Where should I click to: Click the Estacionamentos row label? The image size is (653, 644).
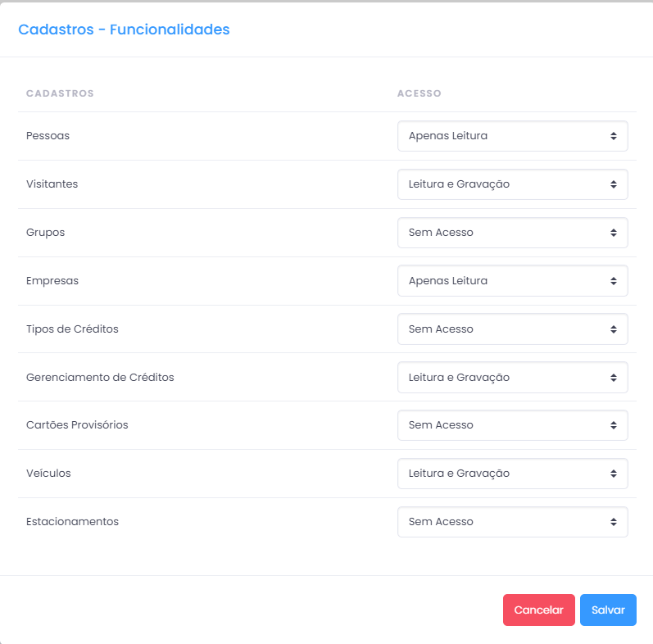[x=72, y=522]
